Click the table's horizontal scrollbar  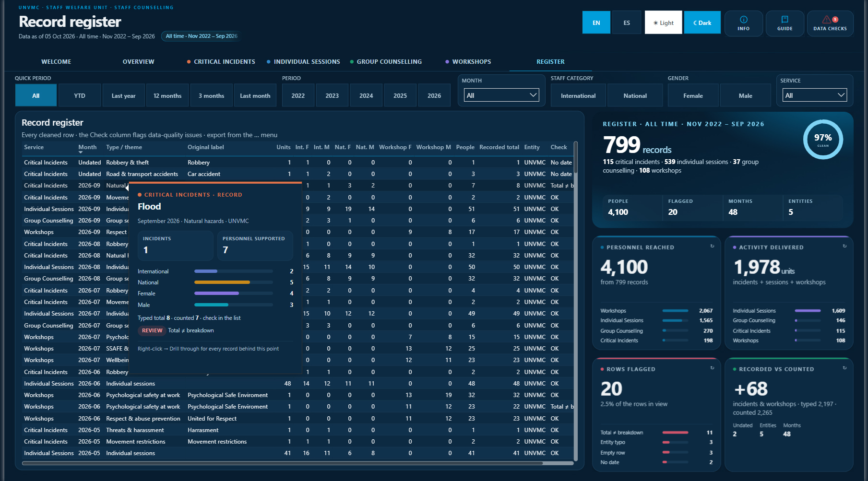[x=282, y=463]
